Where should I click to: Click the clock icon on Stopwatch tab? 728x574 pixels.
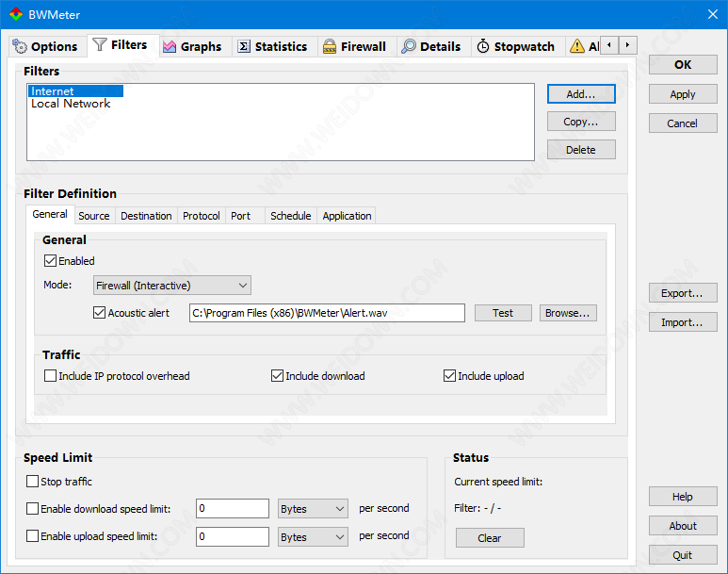click(x=483, y=46)
